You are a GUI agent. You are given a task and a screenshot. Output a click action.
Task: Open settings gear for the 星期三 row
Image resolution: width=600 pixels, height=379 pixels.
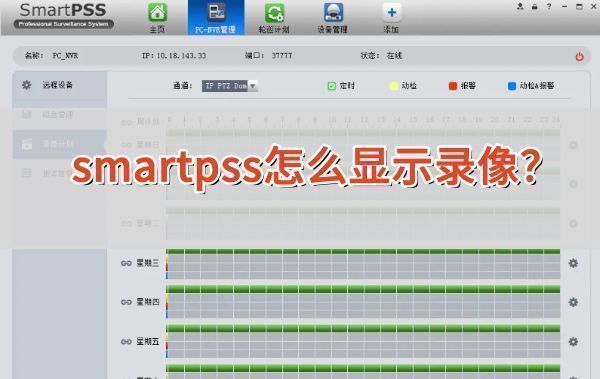point(573,263)
